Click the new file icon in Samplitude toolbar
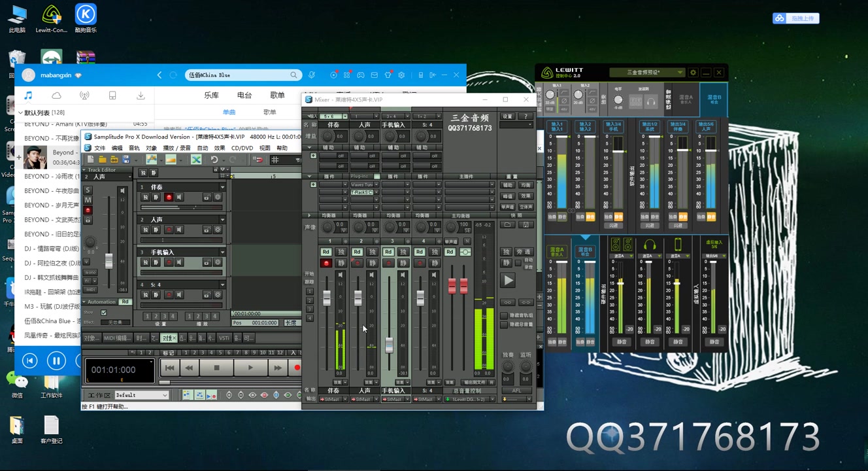Viewport: 868px width, 471px height. pyautogui.click(x=90, y=160)
